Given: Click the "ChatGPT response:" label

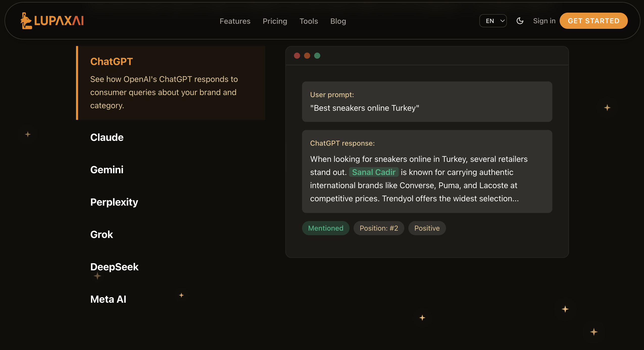Looking at the screenshot, I should pyautogui.click(x=342, y=143).
